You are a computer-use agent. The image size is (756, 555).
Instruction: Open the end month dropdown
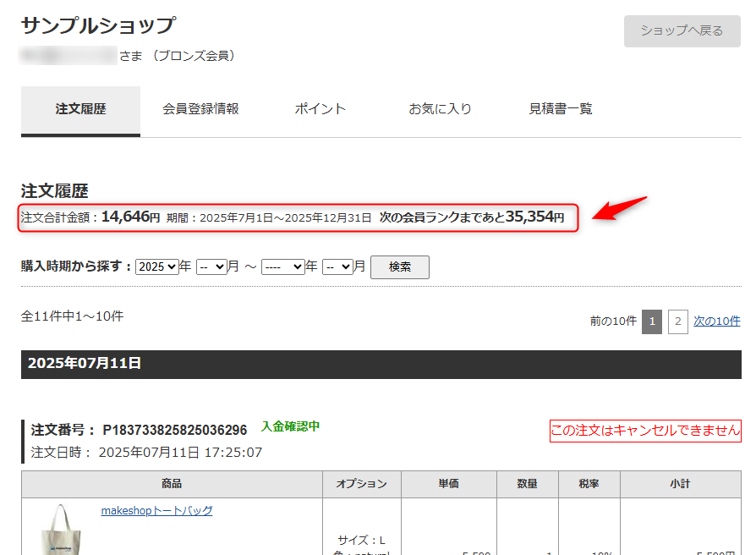(x=337, y=267)
